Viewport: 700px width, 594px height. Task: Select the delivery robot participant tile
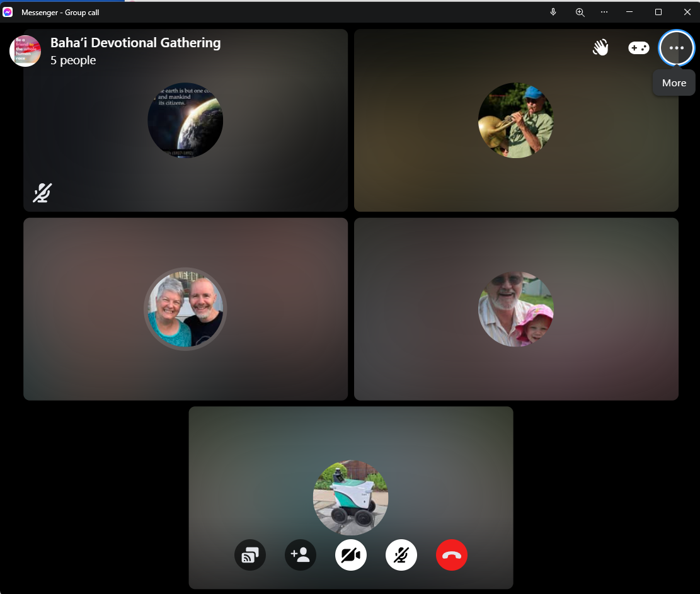tap(350, 497)
